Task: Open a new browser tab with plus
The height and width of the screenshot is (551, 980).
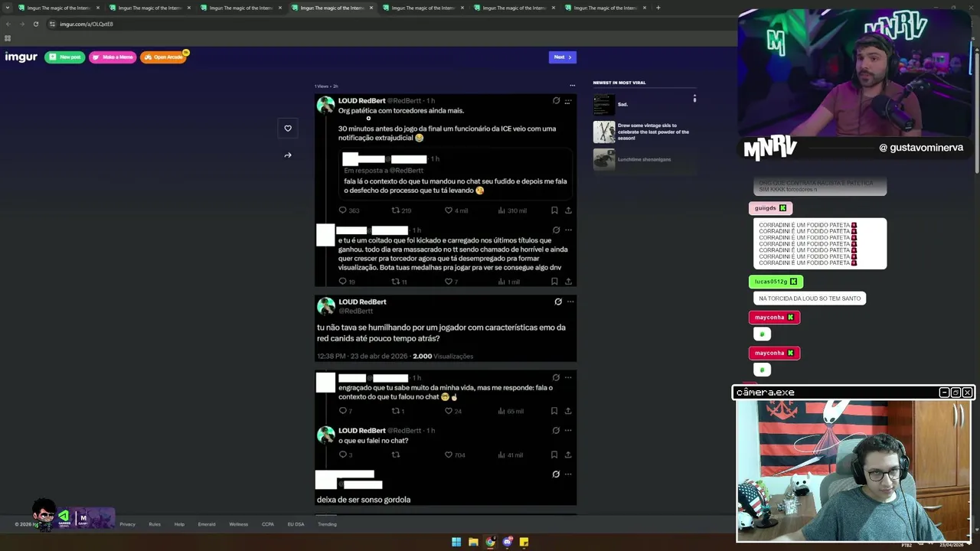Action: [658, 8]
